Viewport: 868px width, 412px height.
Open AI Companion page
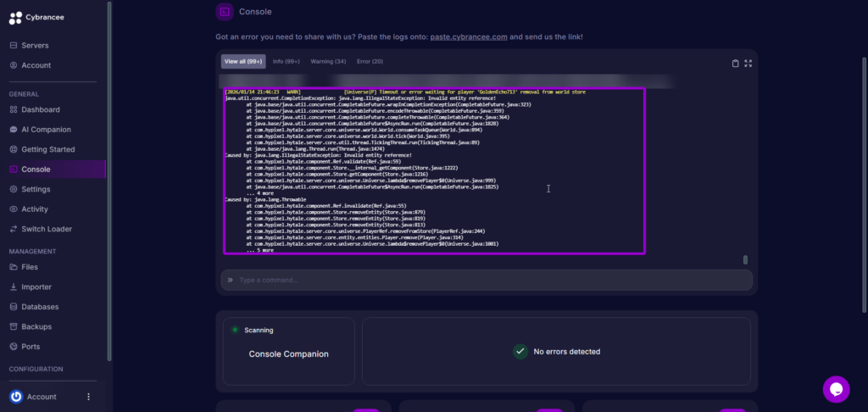click(x=46, y=130)
